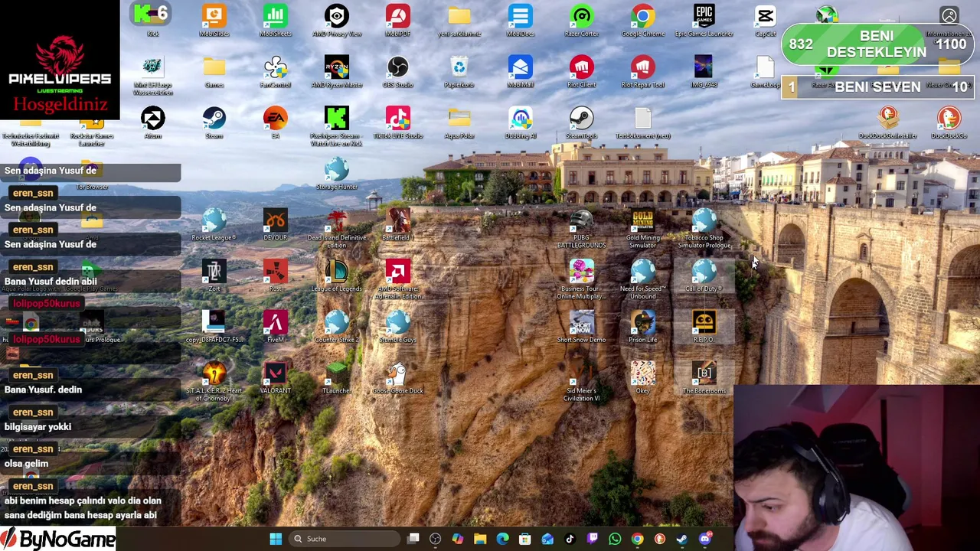Select the Aqua Polar folder

(x=459, y=123)
